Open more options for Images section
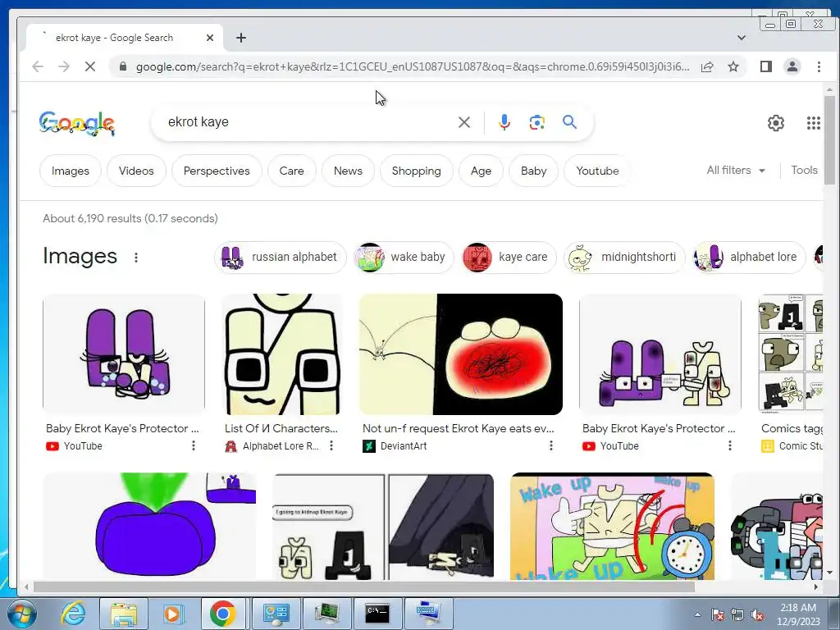This screenshot has height=630, width=840. tap(136, 257)
